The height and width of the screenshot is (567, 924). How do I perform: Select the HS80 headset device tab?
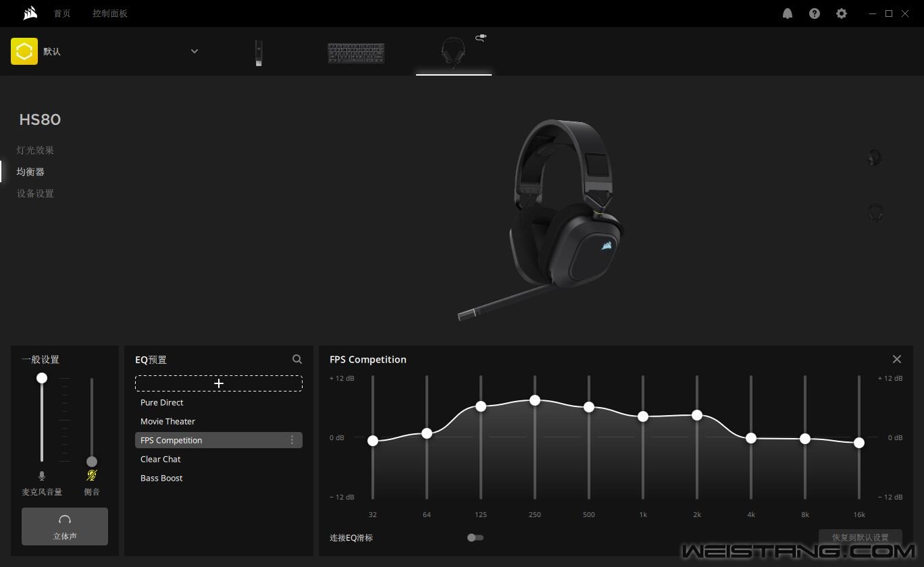454,53
